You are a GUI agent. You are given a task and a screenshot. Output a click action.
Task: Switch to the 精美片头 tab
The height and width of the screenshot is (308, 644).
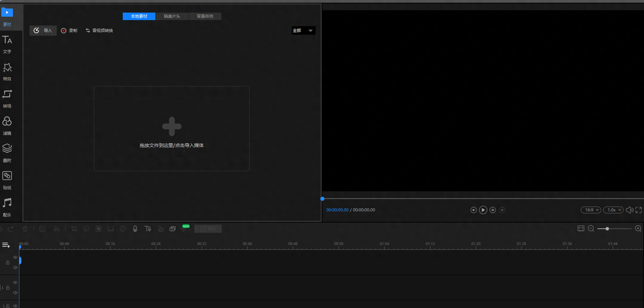172,16
